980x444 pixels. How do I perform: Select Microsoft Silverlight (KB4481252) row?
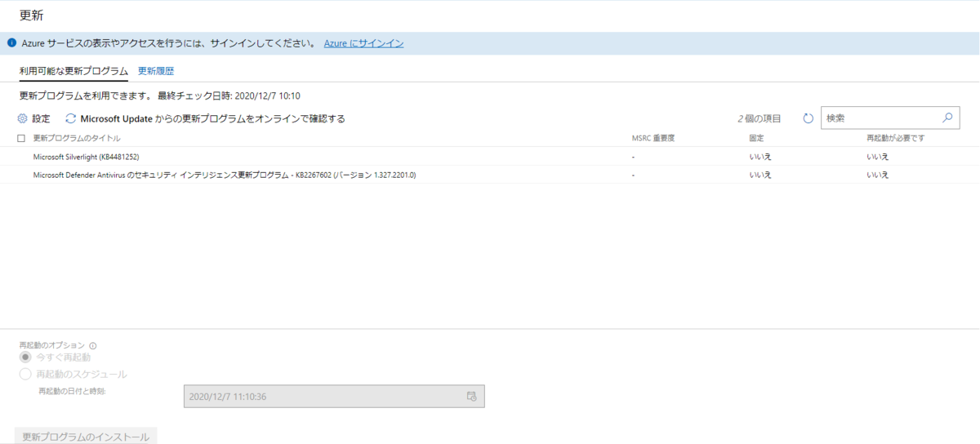pos(490,156)
